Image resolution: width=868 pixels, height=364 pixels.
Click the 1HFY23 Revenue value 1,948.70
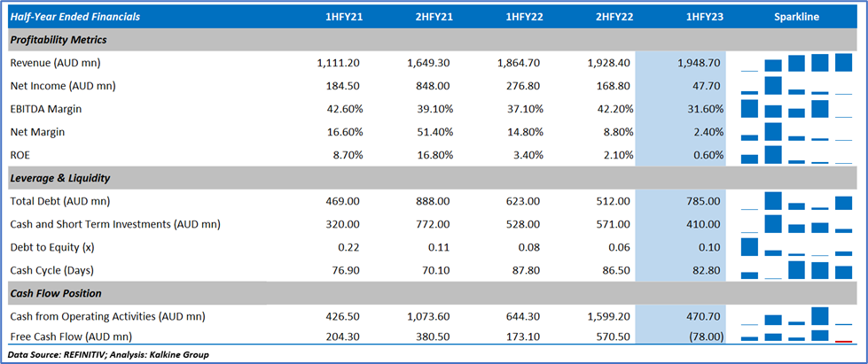pos(699,63)
